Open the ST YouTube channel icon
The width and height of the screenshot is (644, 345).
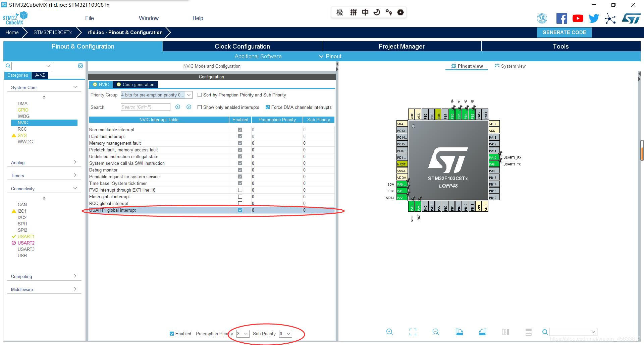pyautogui.click(x=578, y=18)
